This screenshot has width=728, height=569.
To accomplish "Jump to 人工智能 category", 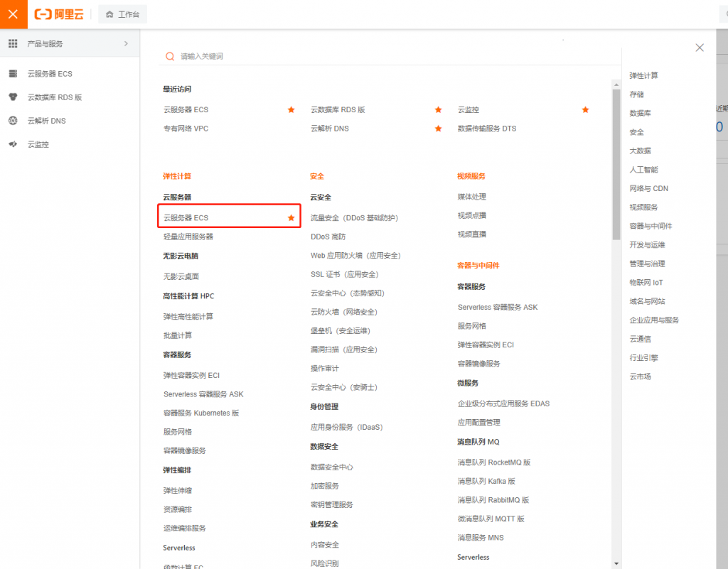I will click(x=643, y=170).
